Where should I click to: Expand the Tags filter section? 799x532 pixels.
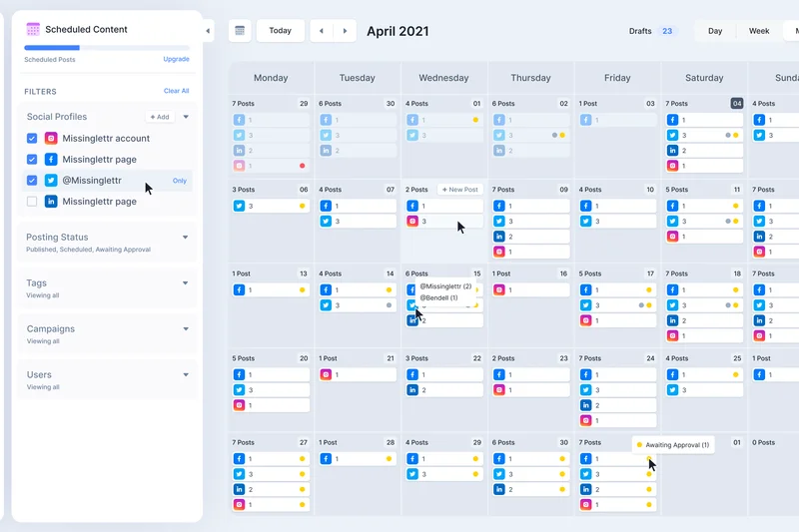point(186,283)
